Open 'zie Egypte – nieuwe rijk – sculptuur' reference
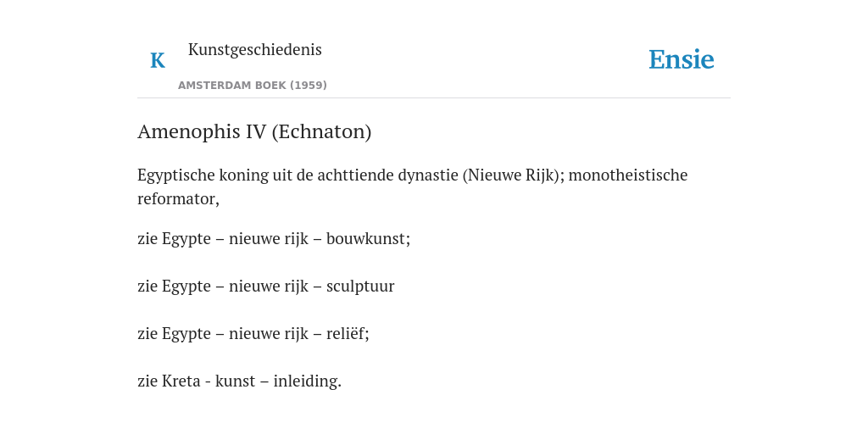868x434 pixels. click(x=265, y=287)
